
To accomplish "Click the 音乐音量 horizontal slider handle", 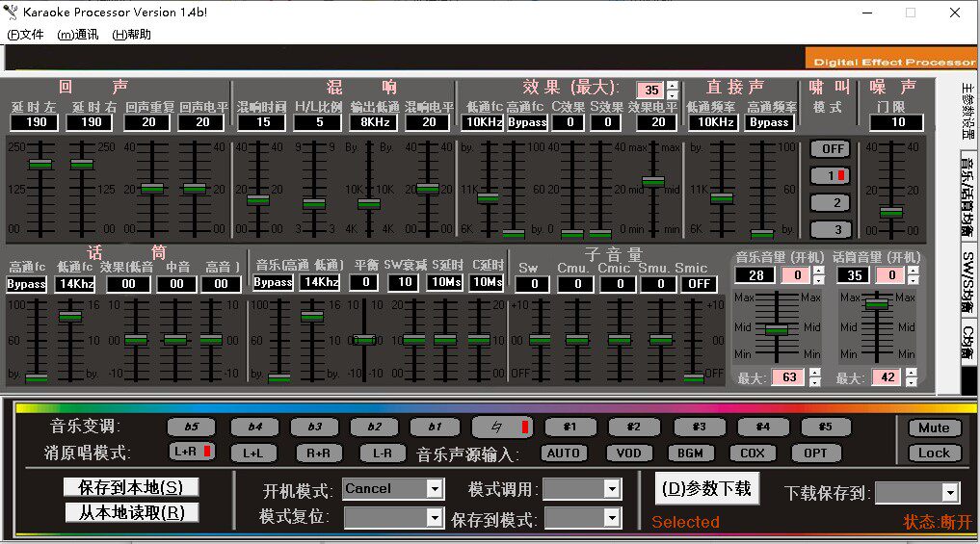I will coord(777,329).
